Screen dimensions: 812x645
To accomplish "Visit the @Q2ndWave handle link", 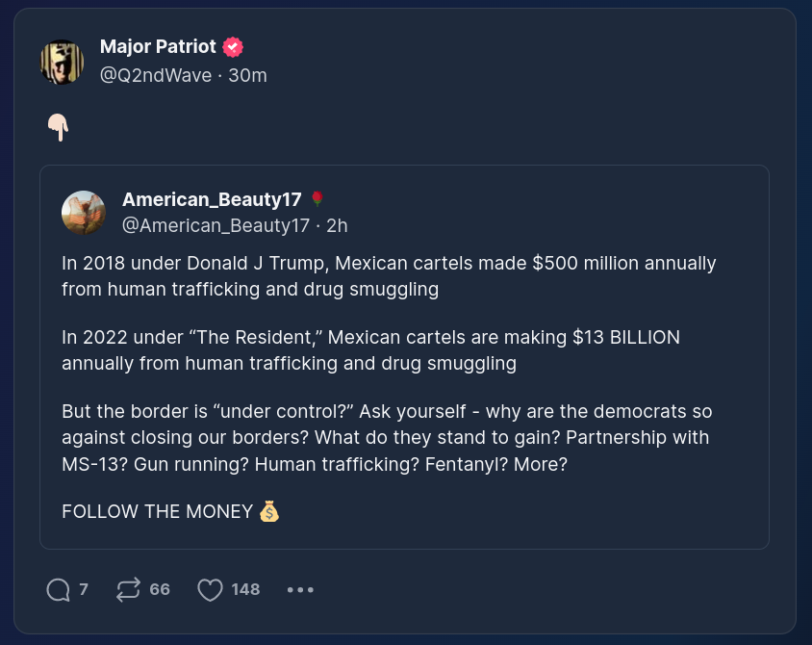I will coord(156,75).
